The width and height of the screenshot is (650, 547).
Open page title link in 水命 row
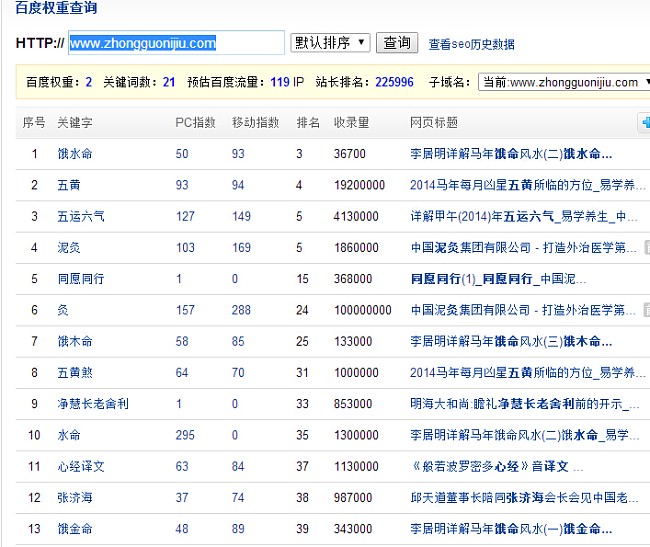click(x=524, y=435)
